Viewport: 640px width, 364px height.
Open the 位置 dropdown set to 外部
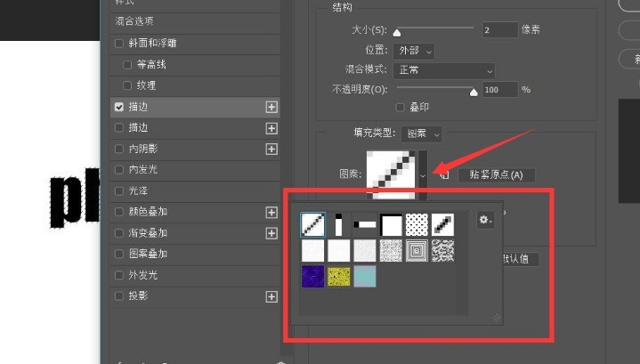pyautogui.click(x=414, y=51)
